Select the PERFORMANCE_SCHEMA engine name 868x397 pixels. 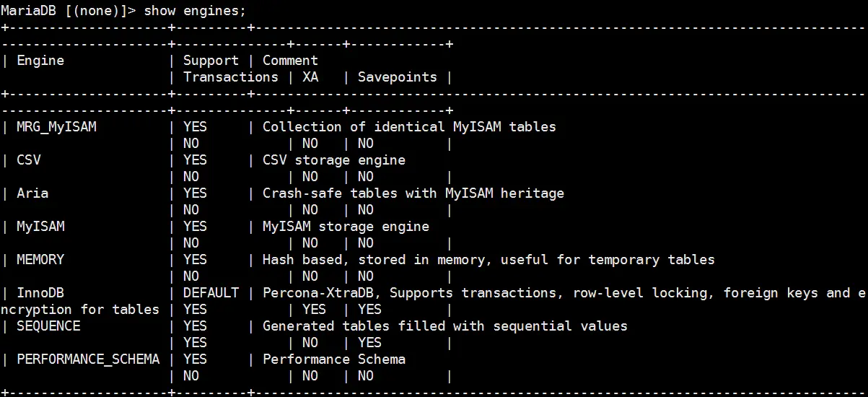coord(88,359)
